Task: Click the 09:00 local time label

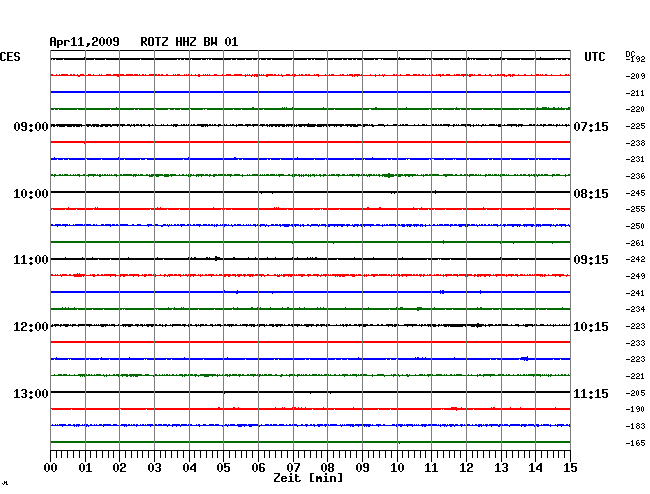Action: 31,127
